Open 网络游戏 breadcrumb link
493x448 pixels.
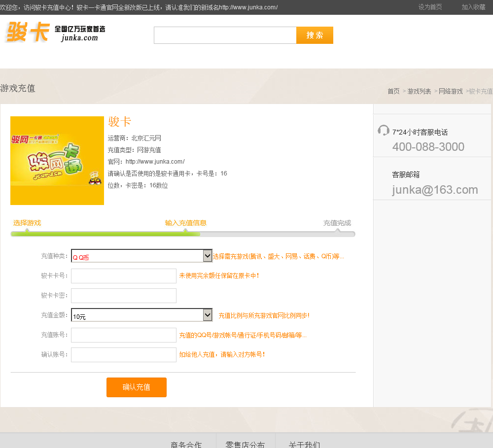tap(451, 91)
